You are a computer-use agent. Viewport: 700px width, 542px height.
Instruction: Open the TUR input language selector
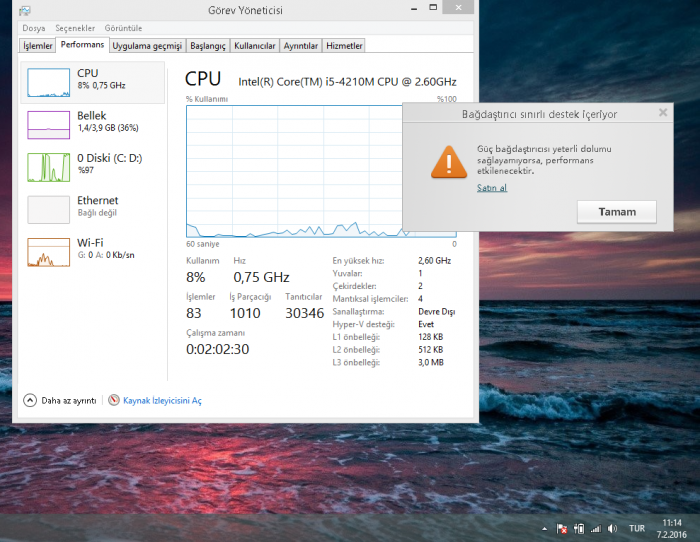pos(637,528)
